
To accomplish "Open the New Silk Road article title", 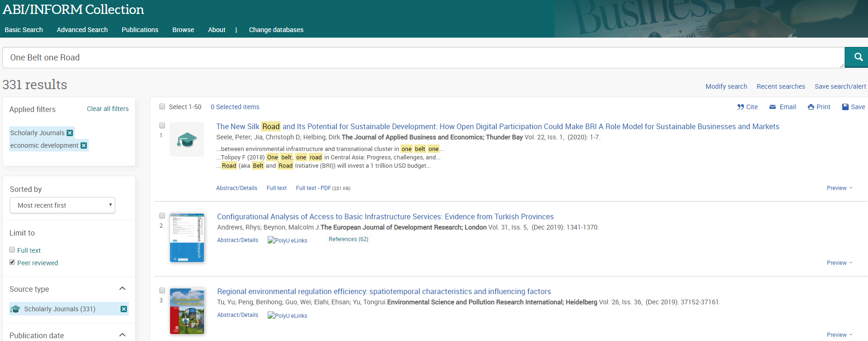I will 498,126.
